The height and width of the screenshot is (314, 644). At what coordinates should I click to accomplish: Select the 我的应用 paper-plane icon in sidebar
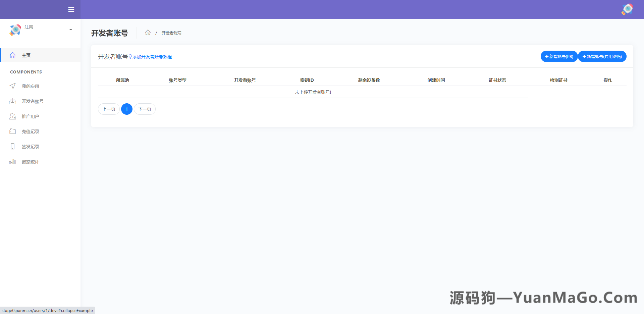(12, 86)
